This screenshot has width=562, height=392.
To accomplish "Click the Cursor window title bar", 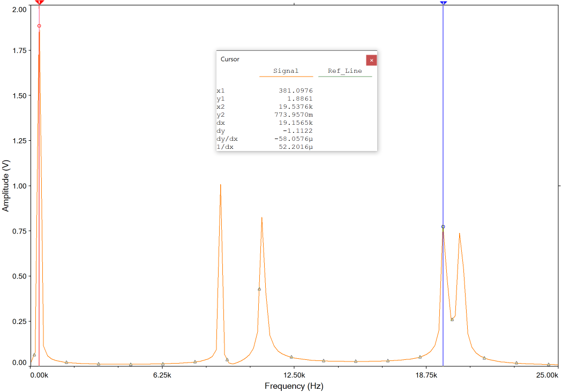I will [289, 59].
